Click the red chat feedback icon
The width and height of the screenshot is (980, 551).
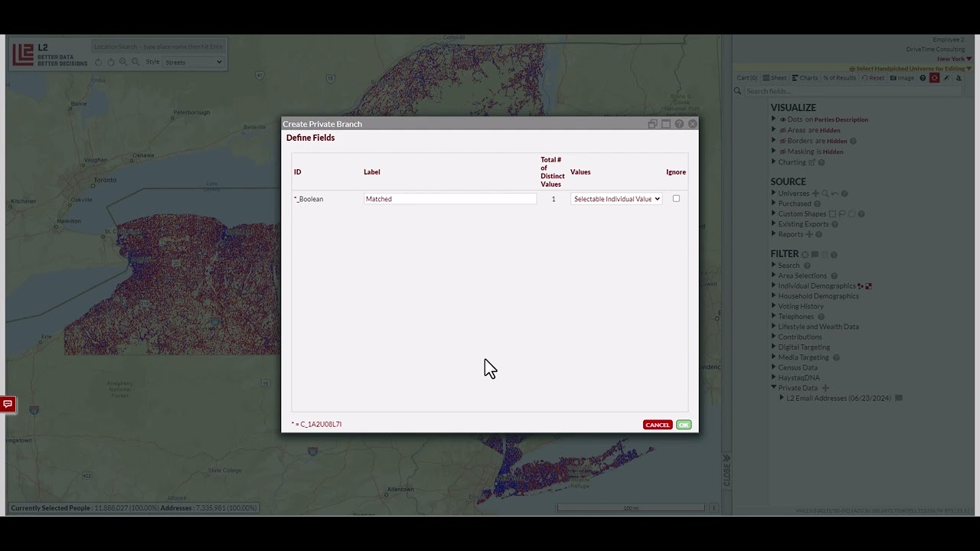click(8, 404)
